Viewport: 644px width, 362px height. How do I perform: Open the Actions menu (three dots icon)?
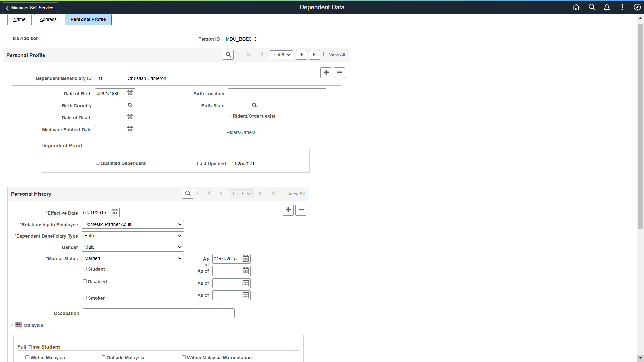[622, 7]
